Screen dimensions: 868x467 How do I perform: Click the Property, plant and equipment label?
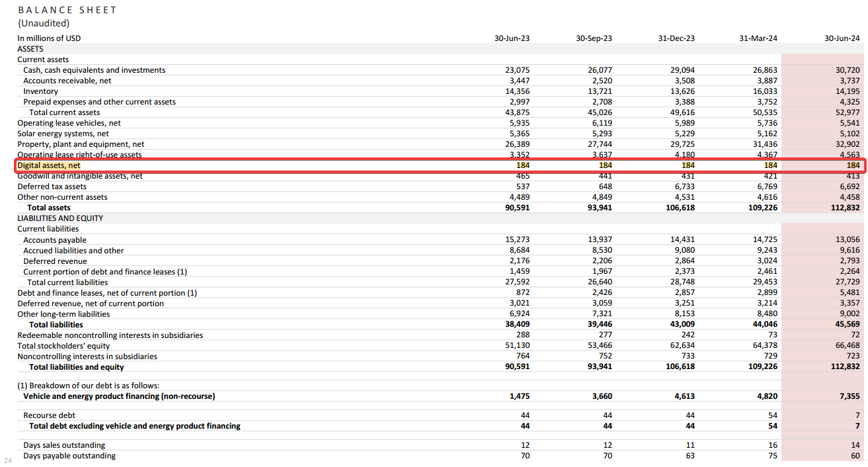[81, 144]
